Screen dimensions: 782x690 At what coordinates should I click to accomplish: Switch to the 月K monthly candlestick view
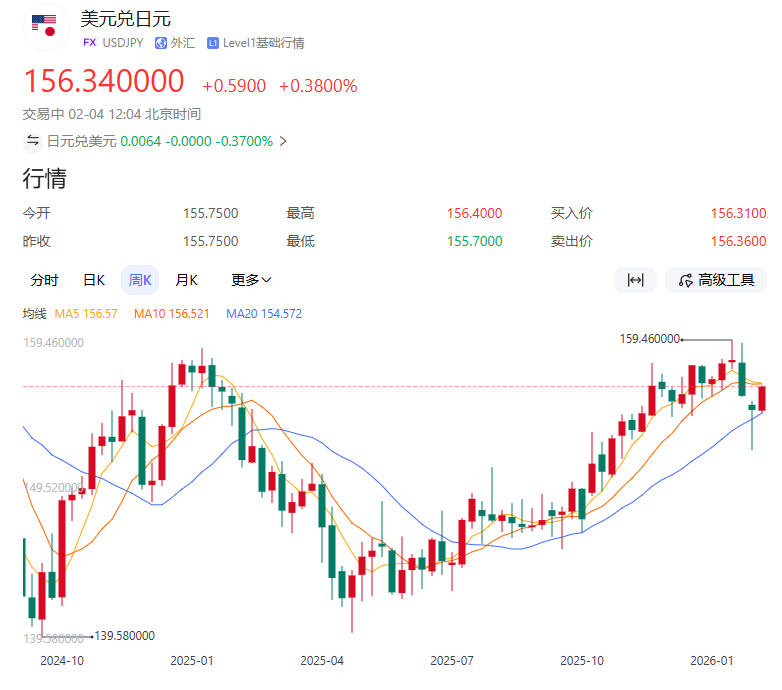pyautogui.click(x=187, y=280)
